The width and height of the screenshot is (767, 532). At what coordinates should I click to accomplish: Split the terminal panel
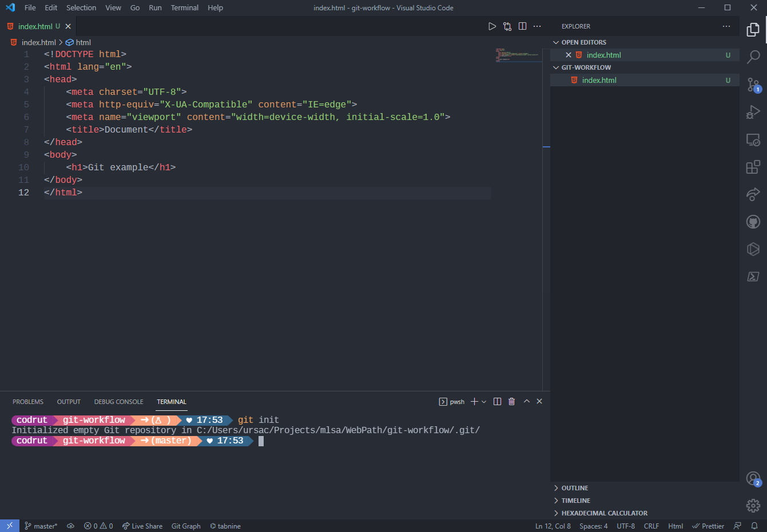coord(497,402)
